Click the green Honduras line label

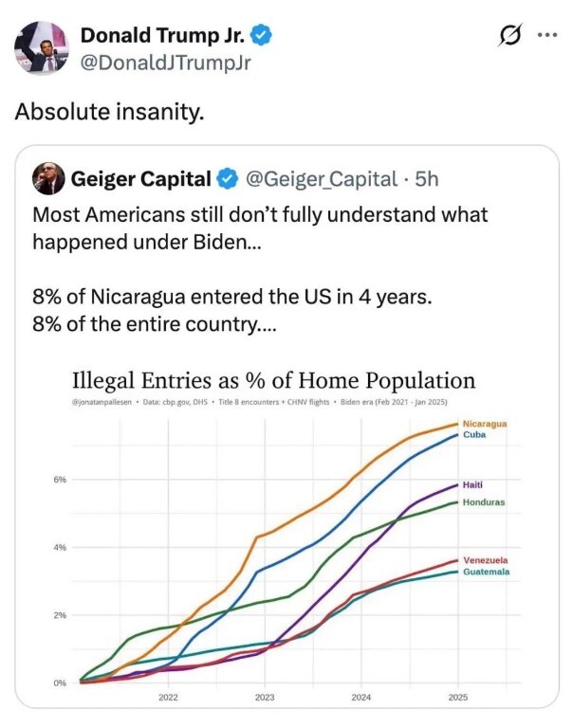483,501
